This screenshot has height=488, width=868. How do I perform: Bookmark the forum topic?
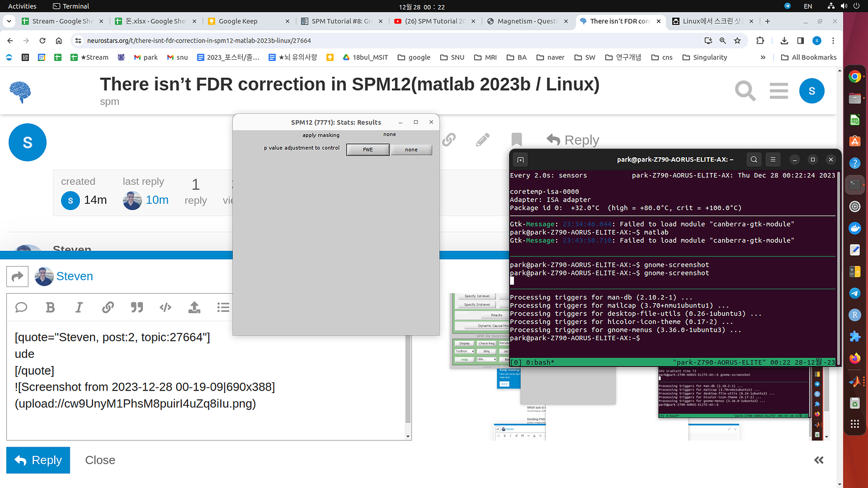516,140
